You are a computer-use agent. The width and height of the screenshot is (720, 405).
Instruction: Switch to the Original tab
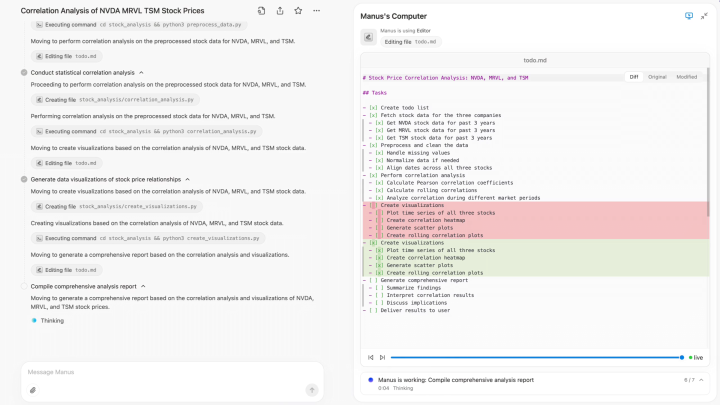[657, 77]
